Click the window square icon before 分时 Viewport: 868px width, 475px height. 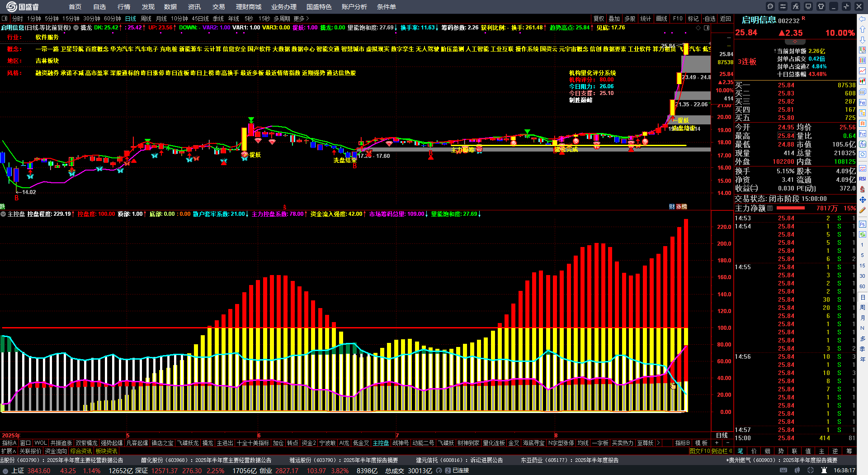click(5, 19)
